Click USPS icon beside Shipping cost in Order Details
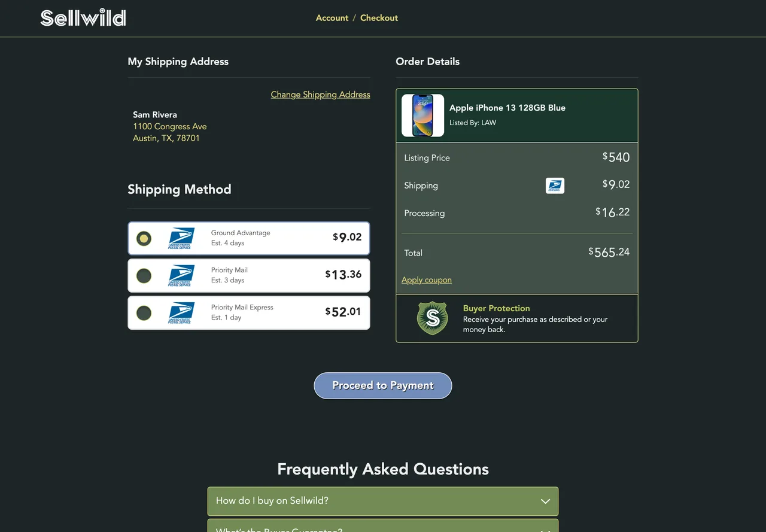The image size is (766, 532). pos(555,186)
